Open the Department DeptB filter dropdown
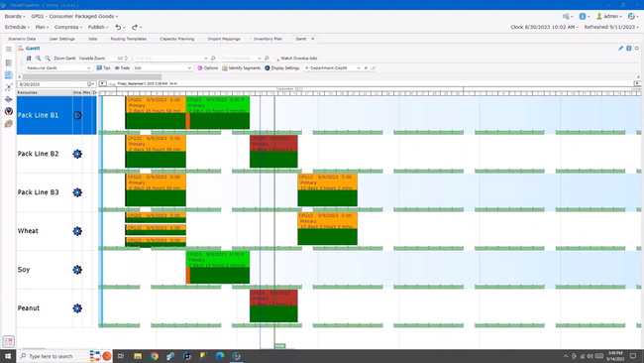Screen dimensions: 644x363 359,68
